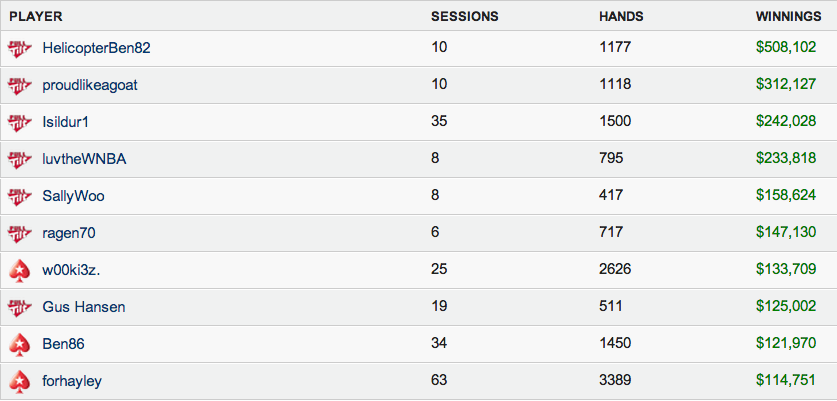Click the $508,102 winnings value
This screenshot has height=401, width=837.
coord(786,48)
